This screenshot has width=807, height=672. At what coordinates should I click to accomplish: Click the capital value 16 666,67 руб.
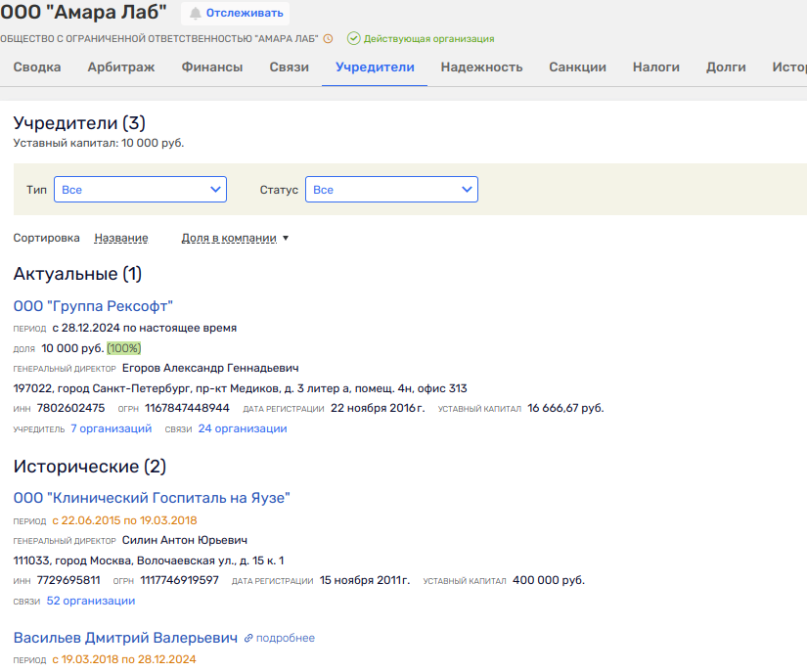(565, 408)
